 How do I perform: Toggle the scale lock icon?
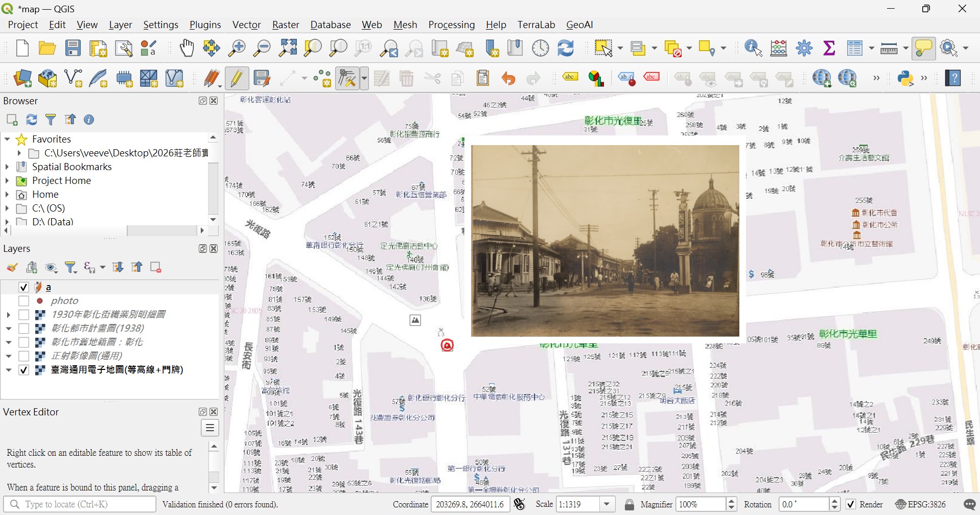(629, 505)
